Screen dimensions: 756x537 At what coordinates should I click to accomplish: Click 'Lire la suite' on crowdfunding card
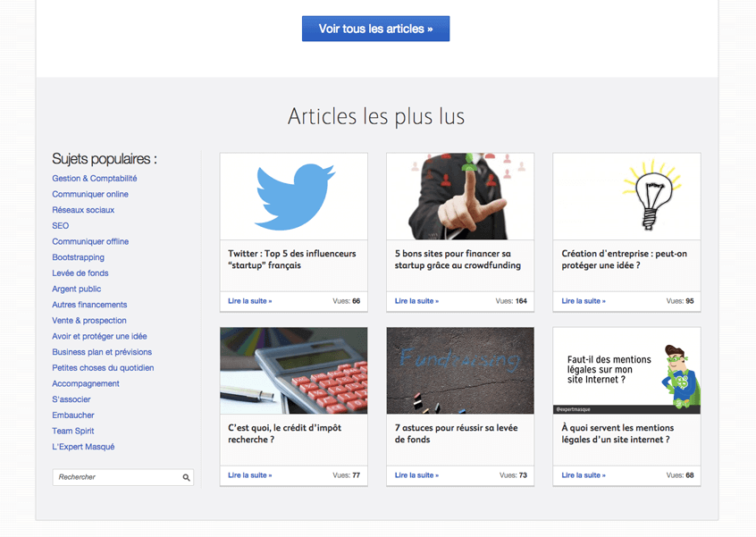pyautogui.click(x=416, y=301)
